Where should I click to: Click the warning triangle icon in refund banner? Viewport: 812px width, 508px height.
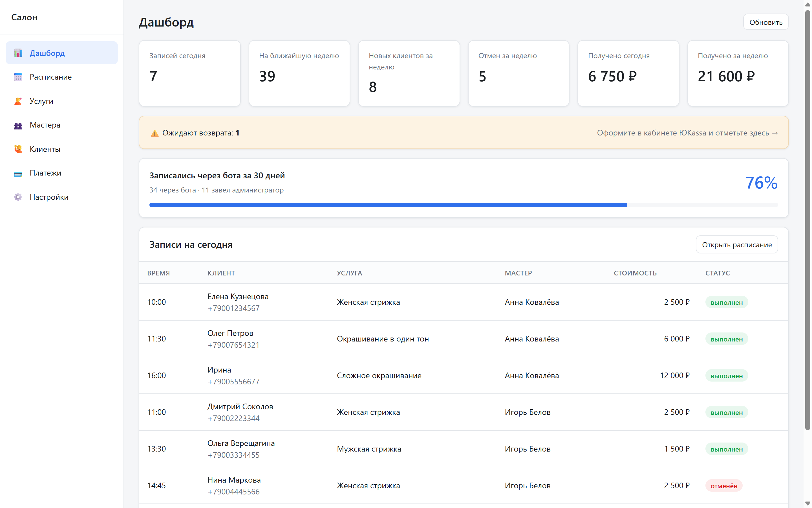(x=155, y=133)
